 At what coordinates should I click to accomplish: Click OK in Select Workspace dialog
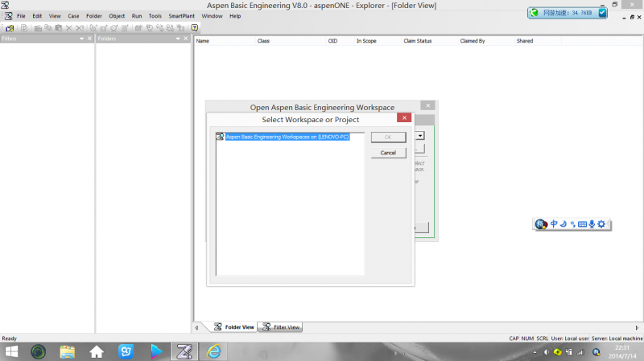[388, 137]
